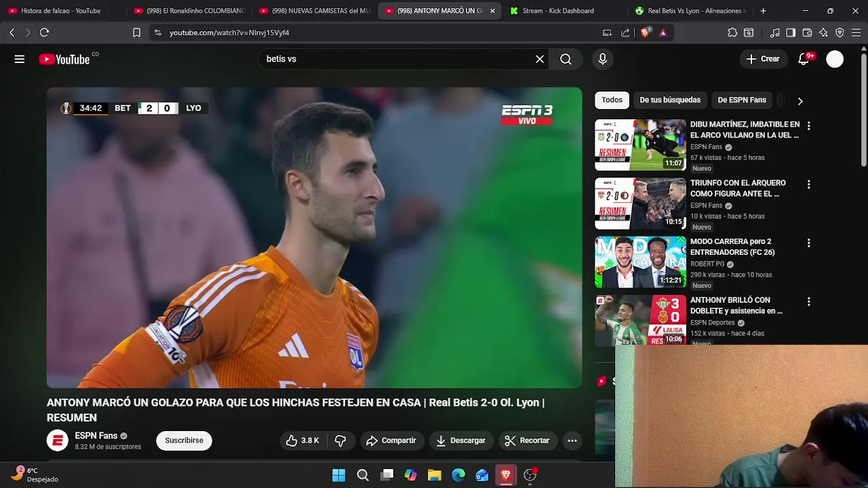Open Microsoft Edge from taskbar
868x488 pixels.
[458, 475]
